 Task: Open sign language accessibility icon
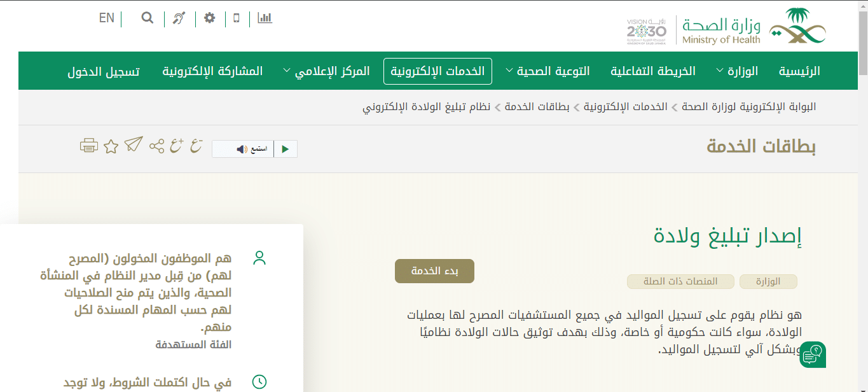(179, 18)
